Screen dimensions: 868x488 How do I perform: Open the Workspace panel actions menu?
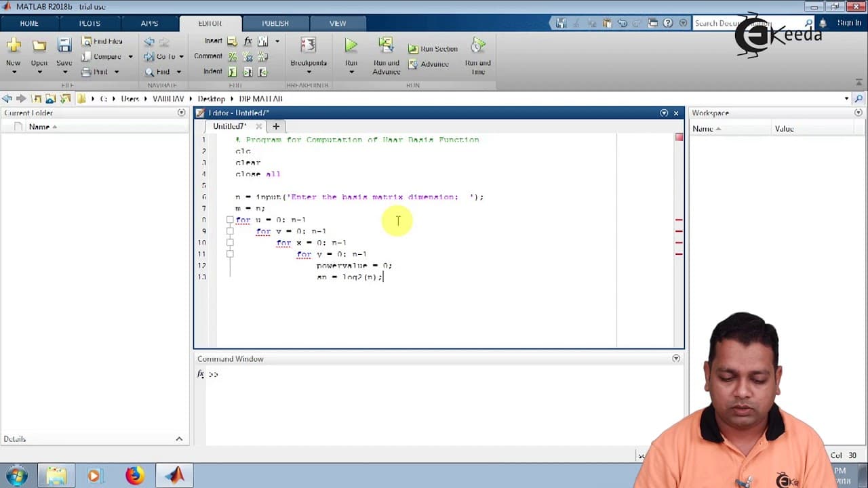pos(859,113)
